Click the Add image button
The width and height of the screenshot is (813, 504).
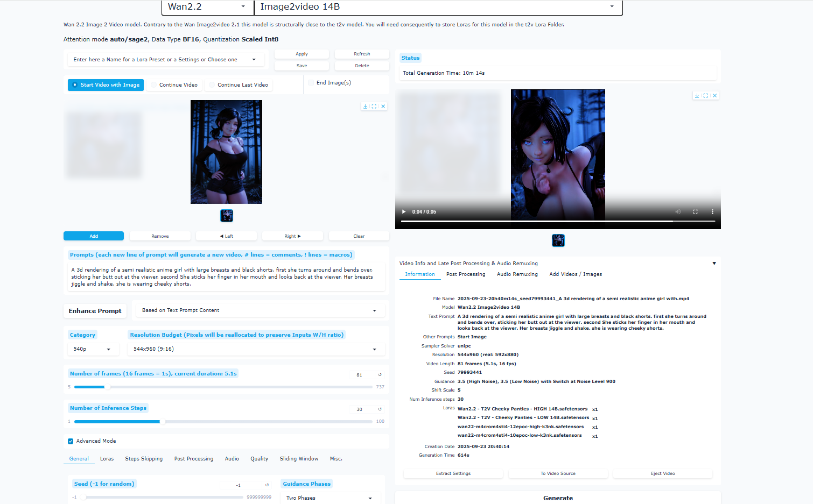tap(94, 236)
